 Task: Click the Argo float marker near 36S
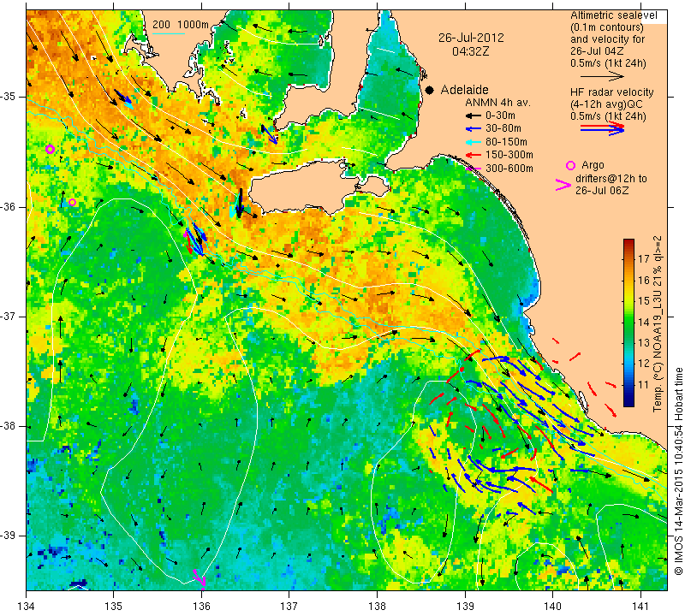click(x=73, y=202)
